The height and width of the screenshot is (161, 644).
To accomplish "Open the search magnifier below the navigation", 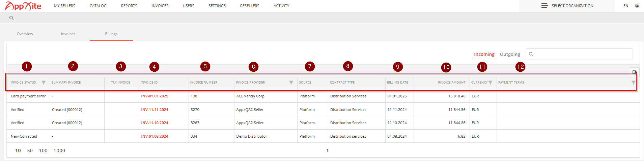I will (11, 18).
